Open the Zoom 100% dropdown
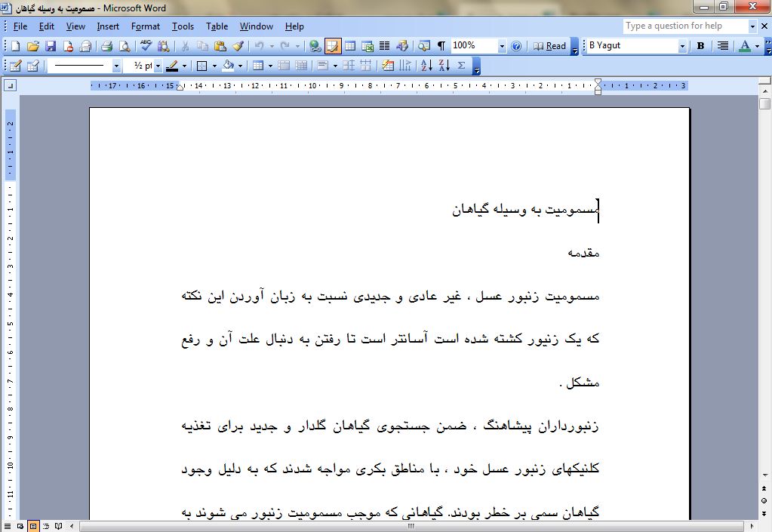The image size is (772, 532). pos(502,46)
